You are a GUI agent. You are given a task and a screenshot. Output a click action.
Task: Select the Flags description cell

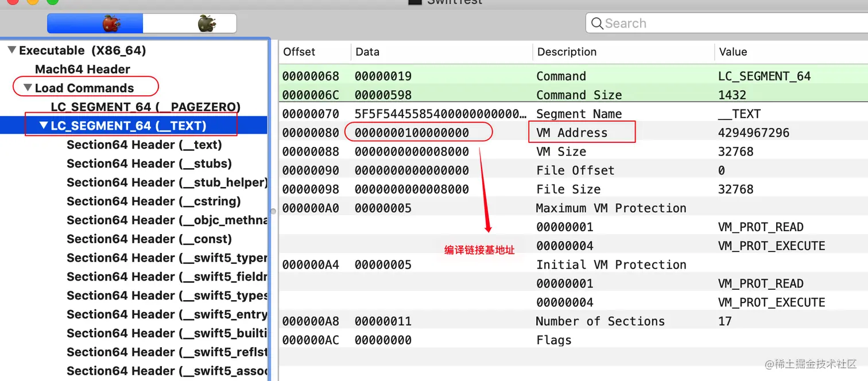(x=553, y=340)
